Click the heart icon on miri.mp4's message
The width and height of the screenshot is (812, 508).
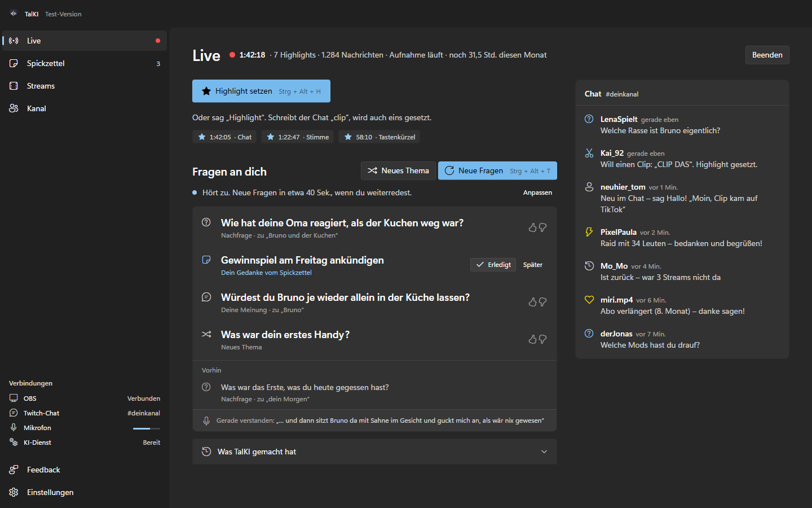tap(589, 300)
